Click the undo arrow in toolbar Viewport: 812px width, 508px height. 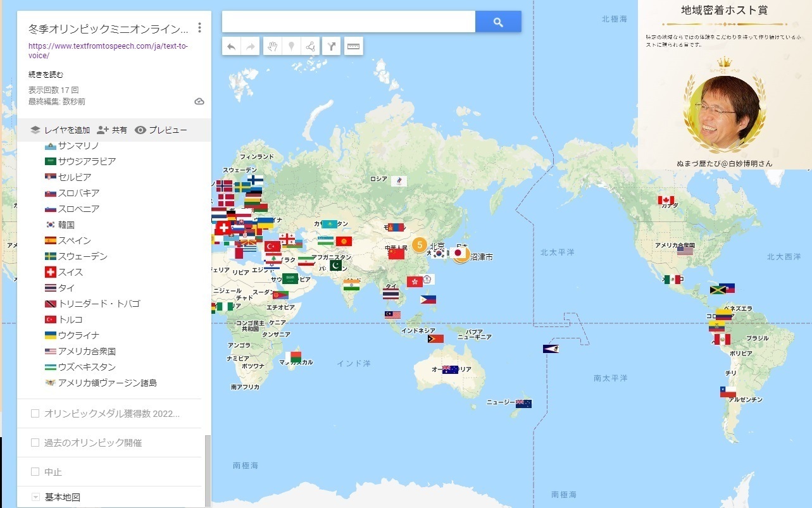pos(232,46)
